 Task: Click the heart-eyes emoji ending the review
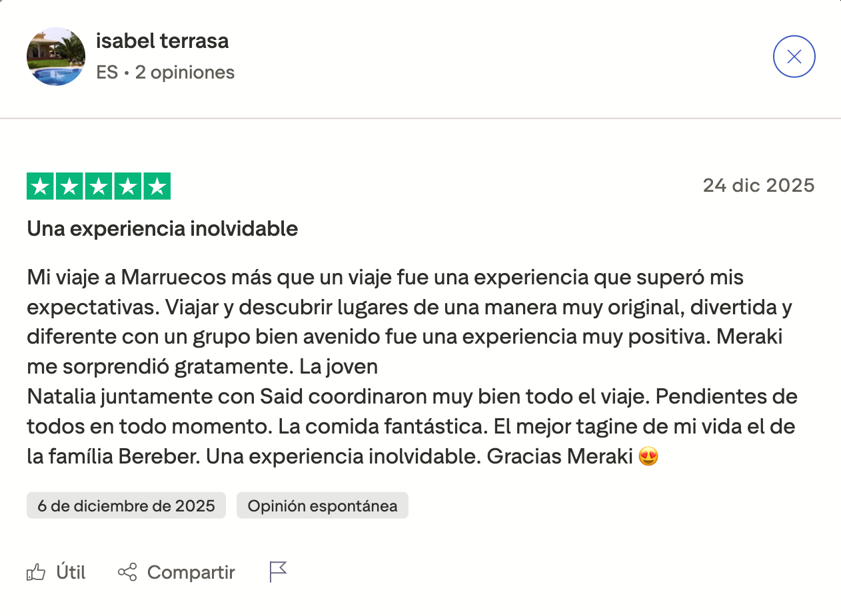pos(648,458)
